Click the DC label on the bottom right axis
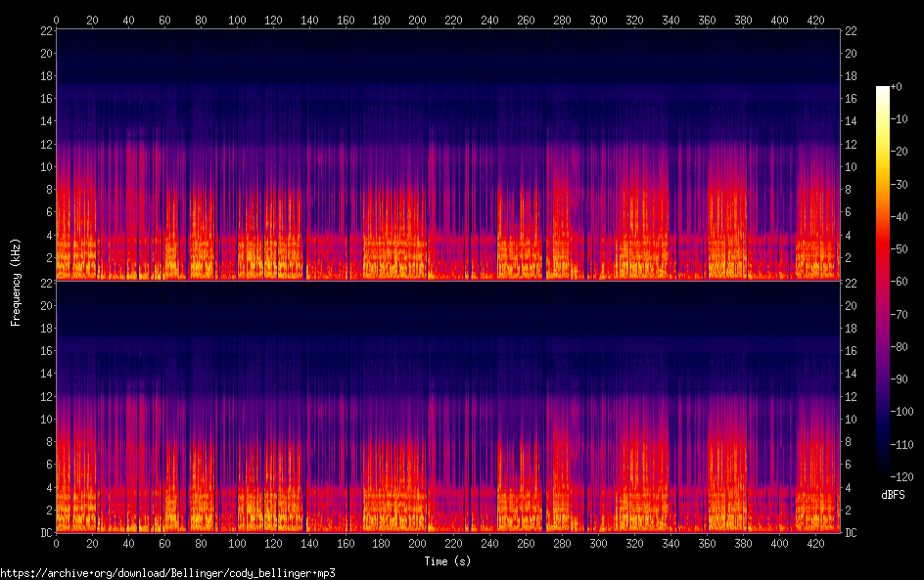Screen dimensions: 924x580 (x=852, y=532)
